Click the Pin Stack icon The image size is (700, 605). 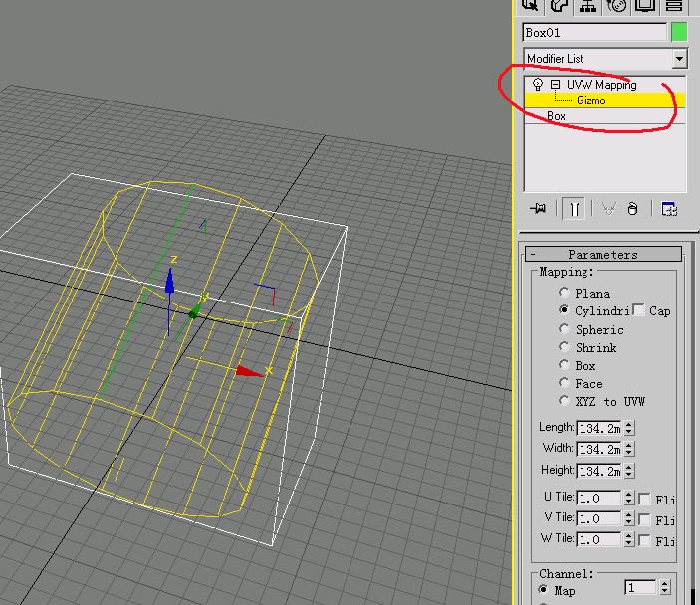click(539, 209)
